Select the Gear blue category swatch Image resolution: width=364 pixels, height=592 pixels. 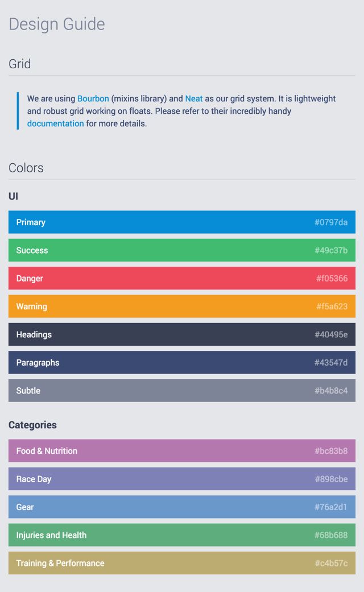(182, 507)
